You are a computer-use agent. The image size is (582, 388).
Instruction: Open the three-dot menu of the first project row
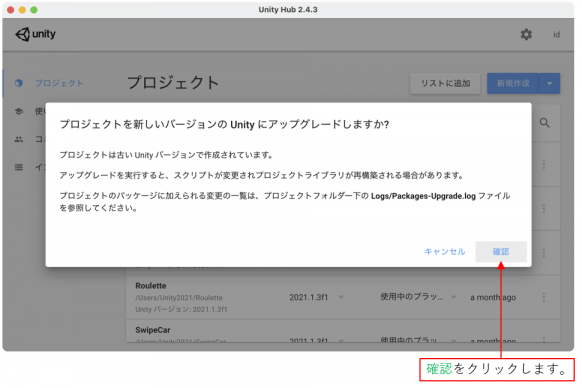(544, 164)
